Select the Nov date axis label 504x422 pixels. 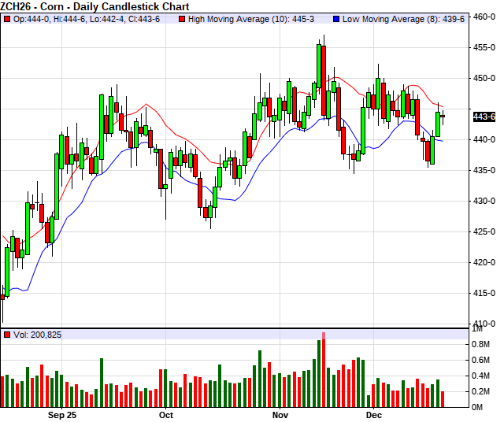281,414
